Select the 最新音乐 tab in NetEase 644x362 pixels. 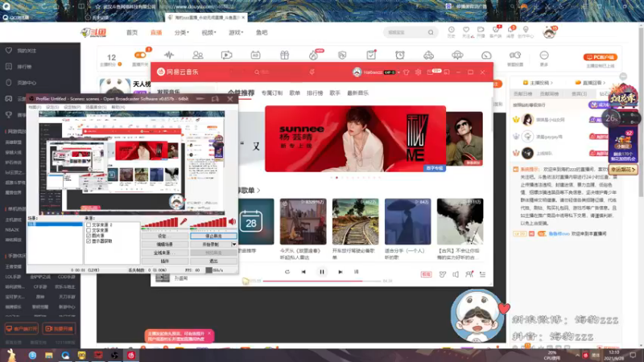click(x=357, y=93)
